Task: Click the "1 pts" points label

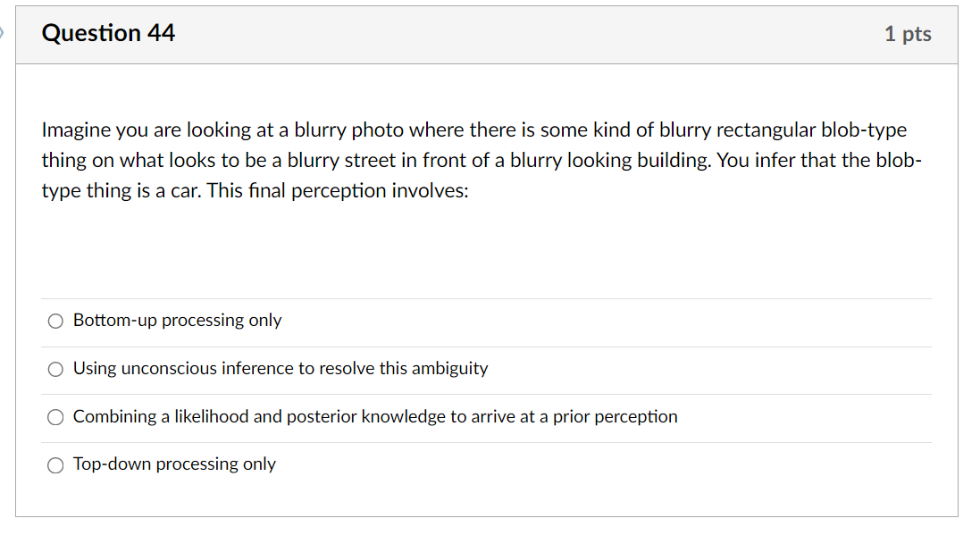Action: tap(908, 34)
